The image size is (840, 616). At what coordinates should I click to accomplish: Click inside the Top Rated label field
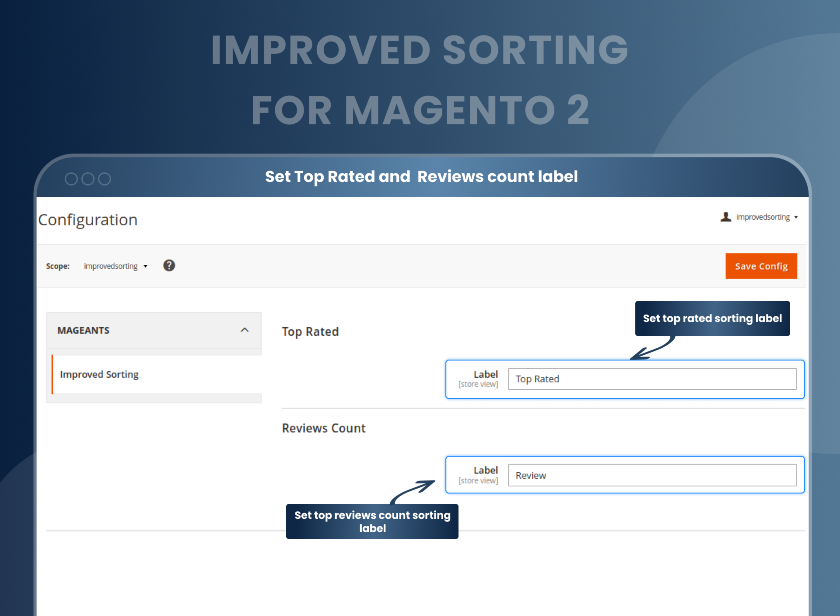coord(653,379)
